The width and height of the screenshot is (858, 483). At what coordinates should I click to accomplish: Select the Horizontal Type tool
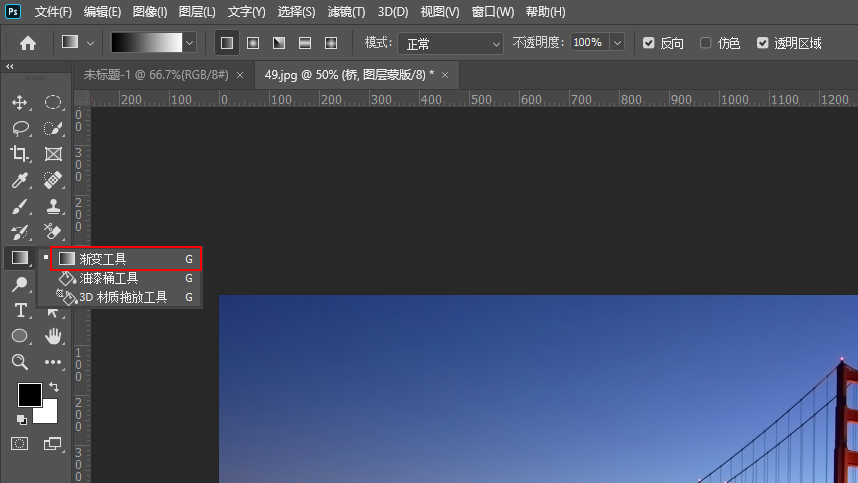(x=20, y=310)
